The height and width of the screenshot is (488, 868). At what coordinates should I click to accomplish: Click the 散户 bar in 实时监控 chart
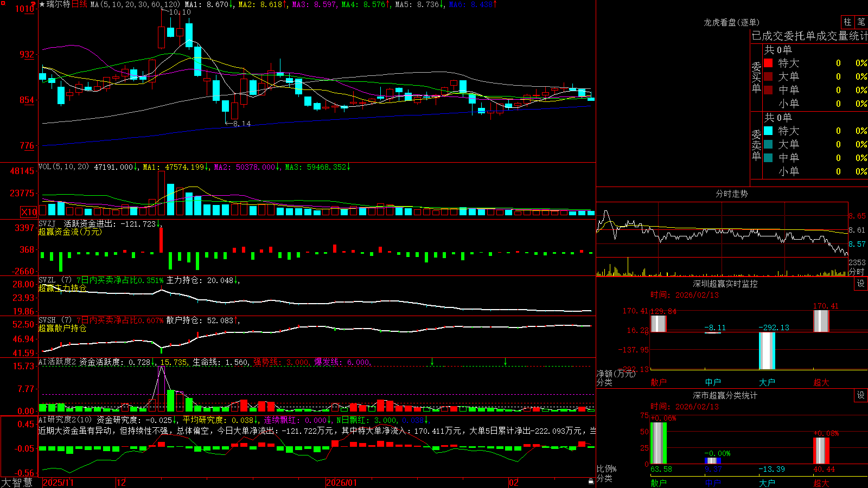pos(658,324)
